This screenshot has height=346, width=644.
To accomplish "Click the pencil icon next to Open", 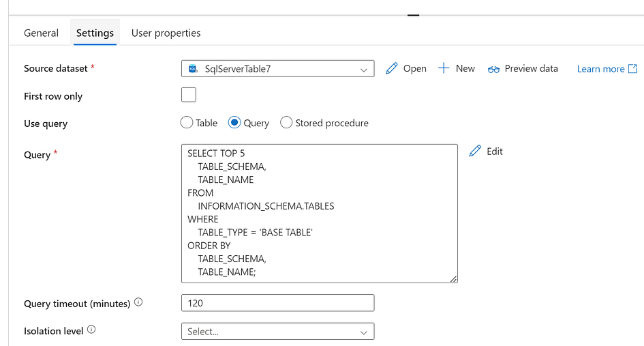I will click(x=391, y=68).
